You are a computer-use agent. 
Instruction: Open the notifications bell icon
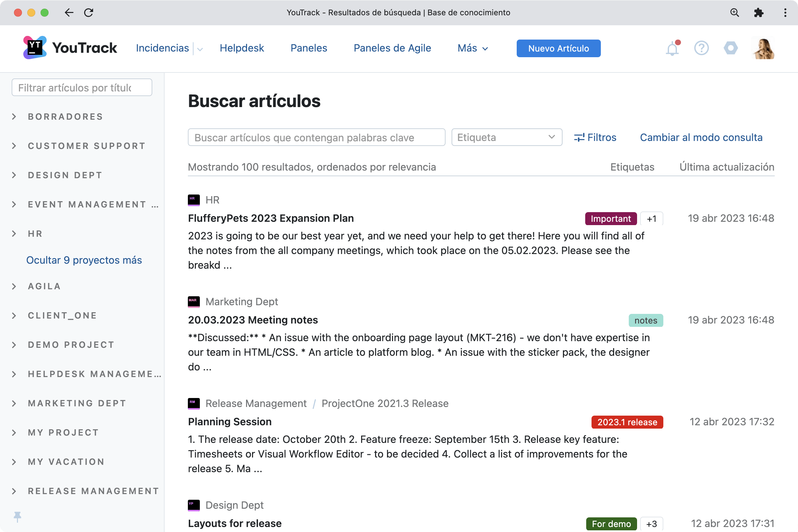point(672,49)
